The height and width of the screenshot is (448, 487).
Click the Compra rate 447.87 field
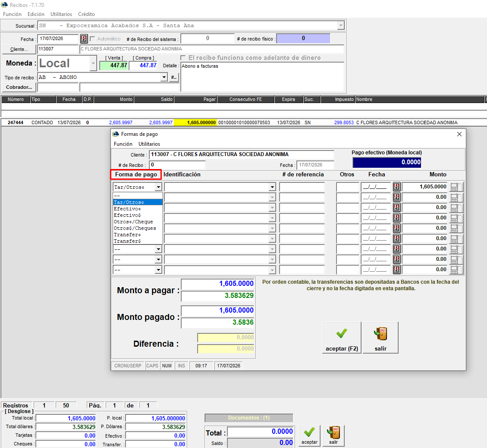pyautogui.click(x=143, y=66)
